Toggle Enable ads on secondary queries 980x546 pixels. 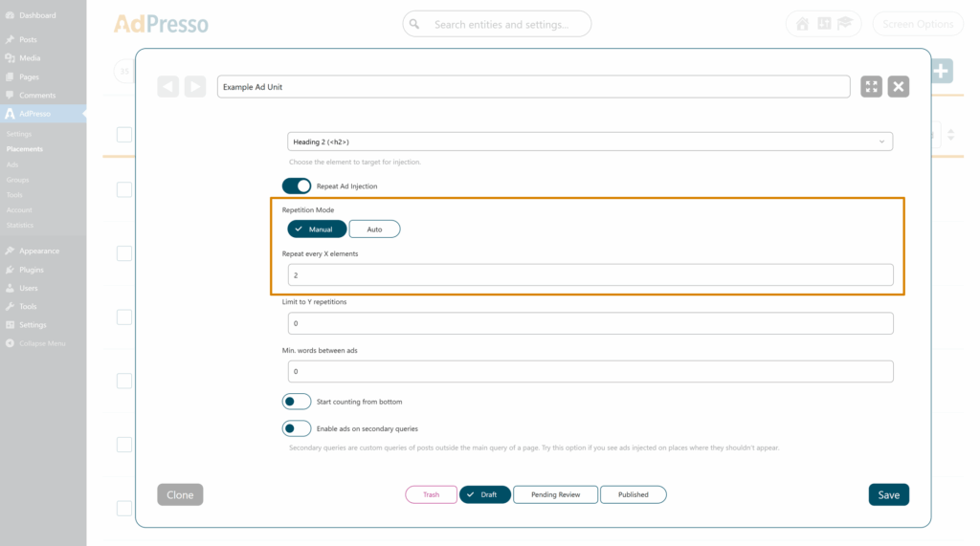[x=297, y=428]
